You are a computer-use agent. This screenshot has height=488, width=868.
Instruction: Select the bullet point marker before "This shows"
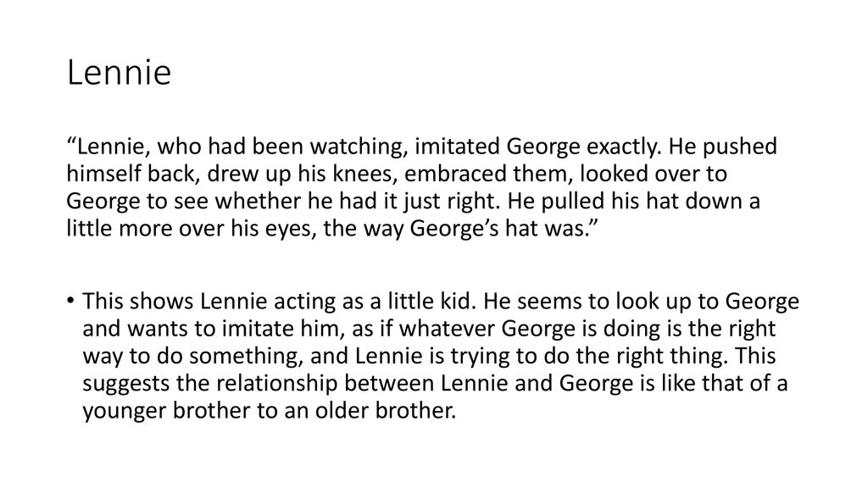click(70, 301)
